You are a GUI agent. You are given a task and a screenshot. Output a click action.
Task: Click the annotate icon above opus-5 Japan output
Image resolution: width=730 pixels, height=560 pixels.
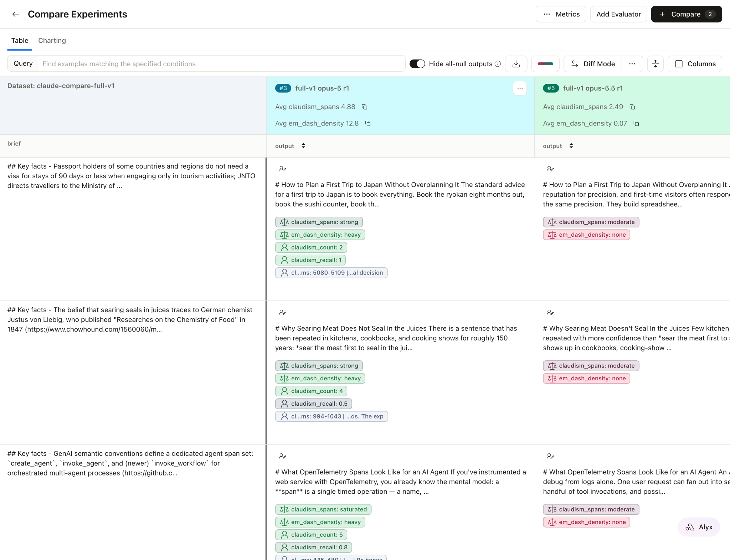click(x=282, y=169)
